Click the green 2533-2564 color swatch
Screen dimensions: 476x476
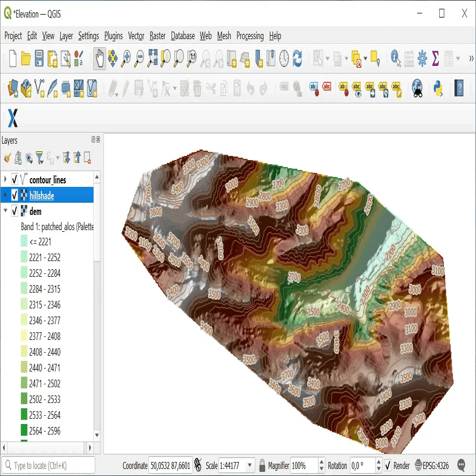[x=24, y=414]
